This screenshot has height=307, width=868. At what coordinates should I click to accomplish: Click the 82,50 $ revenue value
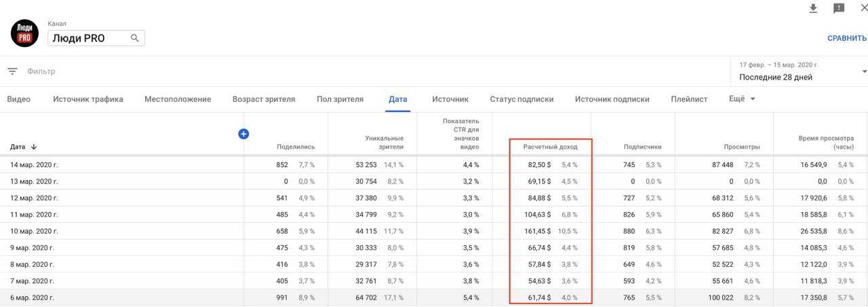[540, 165]
